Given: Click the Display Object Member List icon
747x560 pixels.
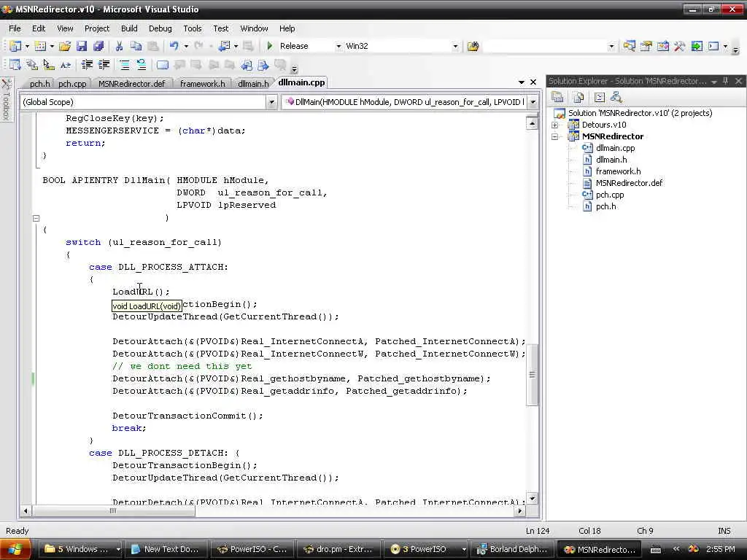Looking at the screenshot, I should point(15,65).
